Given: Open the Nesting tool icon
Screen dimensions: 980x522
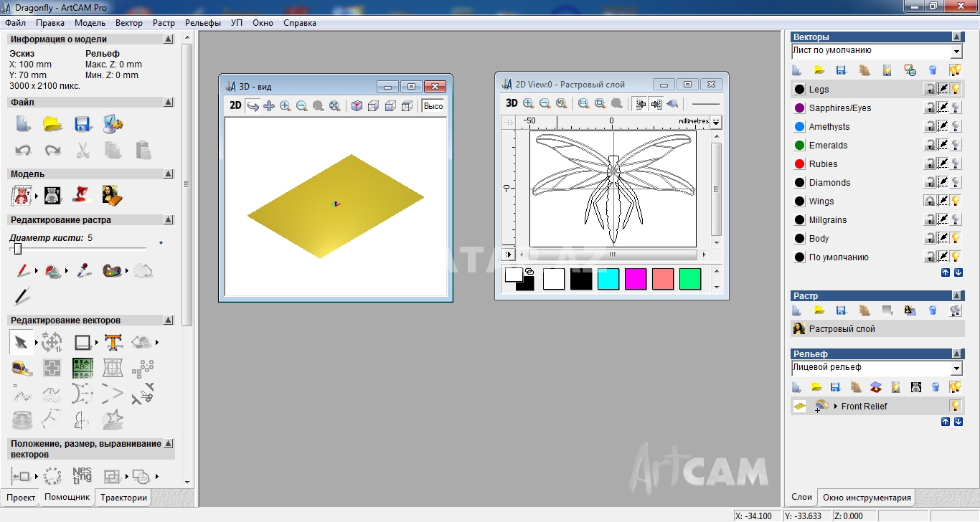Looking at the screenshot, I should tap(83, 475).
